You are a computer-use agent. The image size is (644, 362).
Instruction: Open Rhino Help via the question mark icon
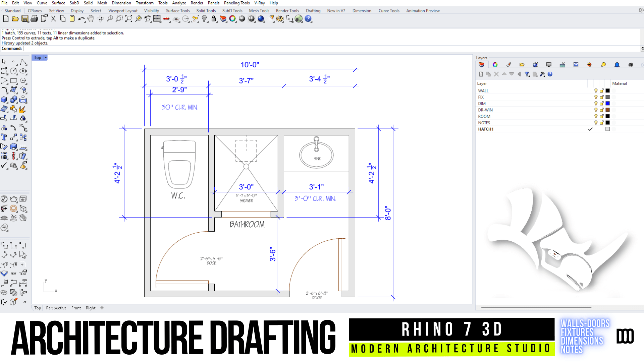coord(308,19)
